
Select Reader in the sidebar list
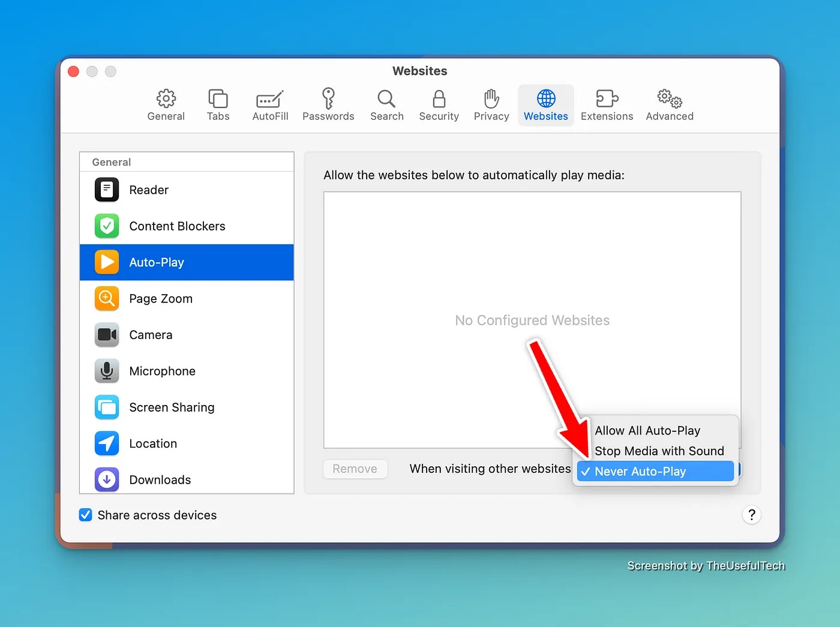pos(187,190)
